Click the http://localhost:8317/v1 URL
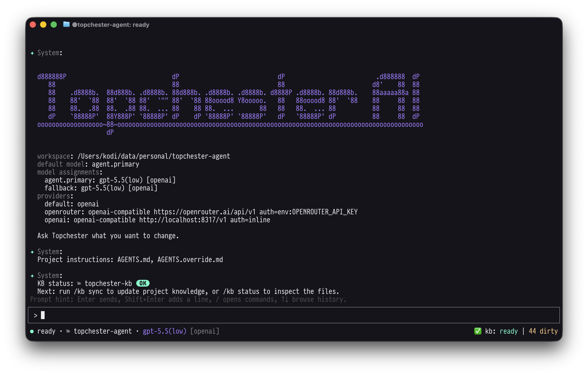This screenshot has height=375, width=588. 183,220
